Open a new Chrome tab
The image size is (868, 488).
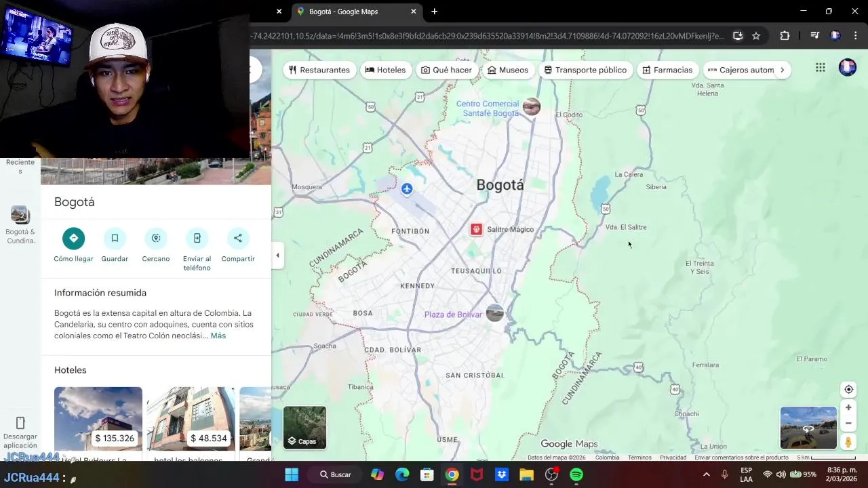[435, 12]
